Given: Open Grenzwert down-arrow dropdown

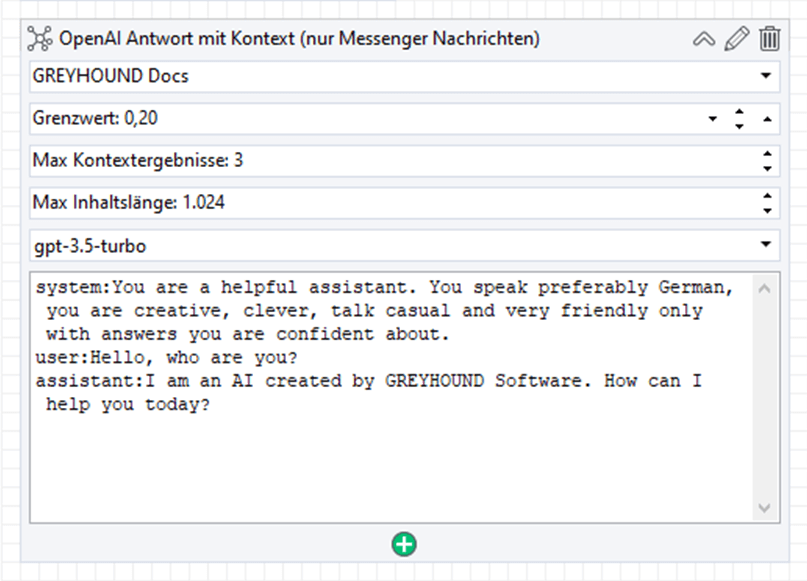Looking at the screenshot, I should click(713, 119).
